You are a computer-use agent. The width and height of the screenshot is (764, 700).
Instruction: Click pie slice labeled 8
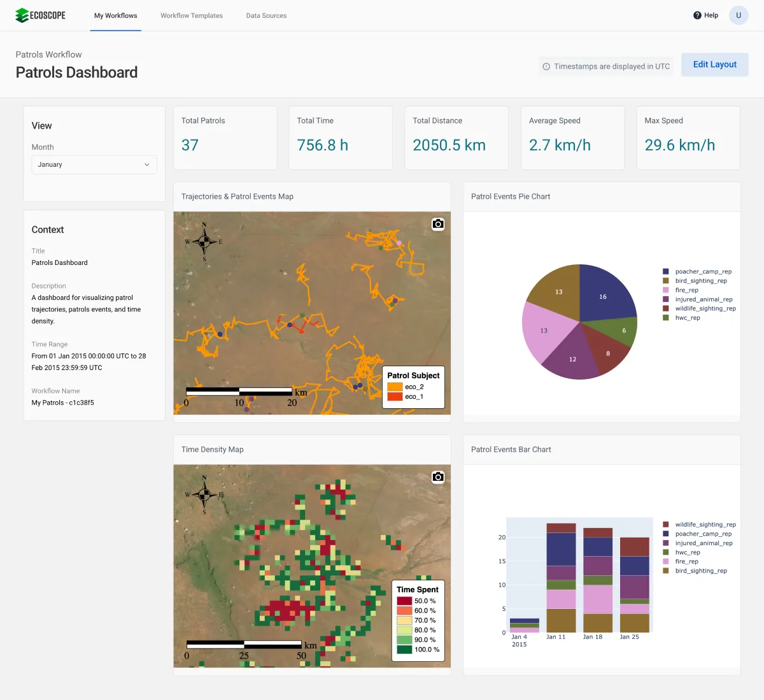[607, 352]
